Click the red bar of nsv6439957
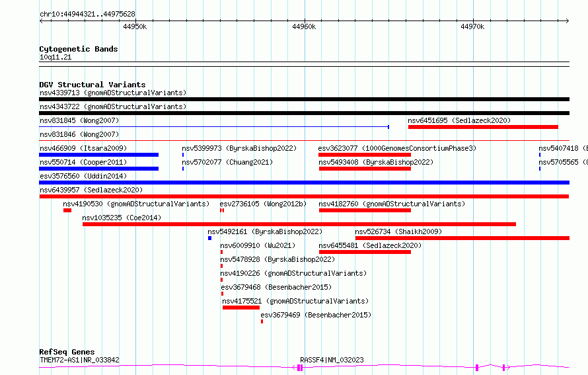Screen dimensions: 588x375 [304, 196]
